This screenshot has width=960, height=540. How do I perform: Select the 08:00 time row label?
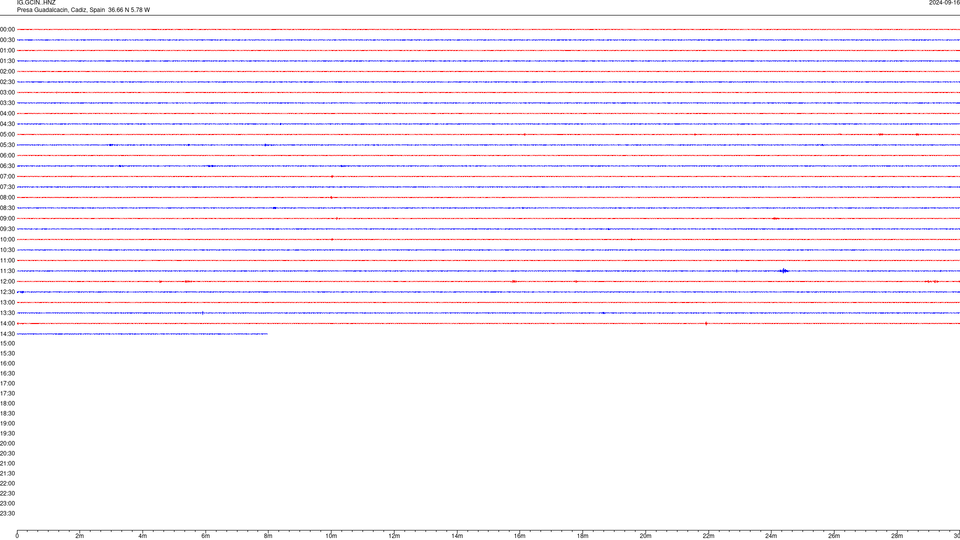(7, 198)
